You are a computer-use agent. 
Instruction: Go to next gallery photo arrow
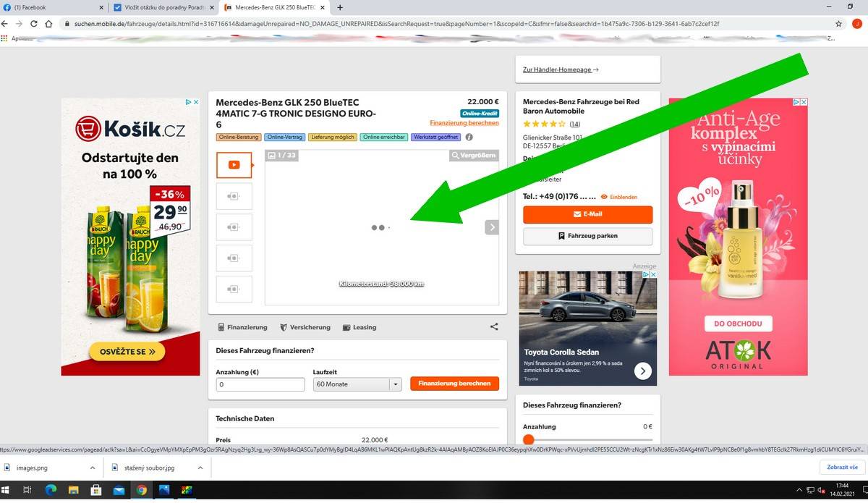(492, 227)
